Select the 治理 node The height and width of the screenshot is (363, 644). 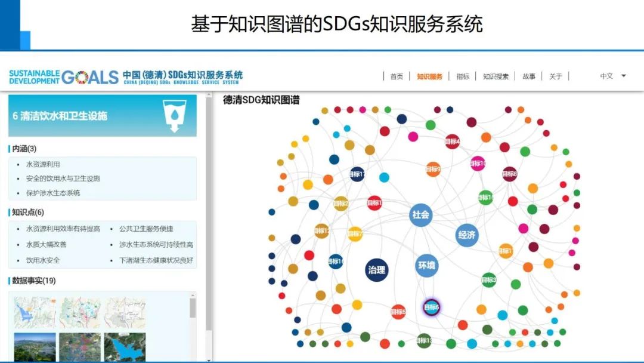click(x=376, y=270)
